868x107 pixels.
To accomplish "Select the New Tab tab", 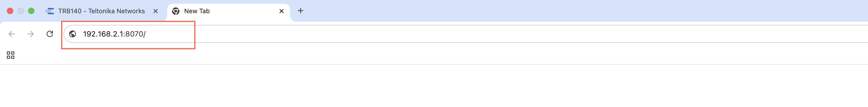I will click(x=216, y=11).
